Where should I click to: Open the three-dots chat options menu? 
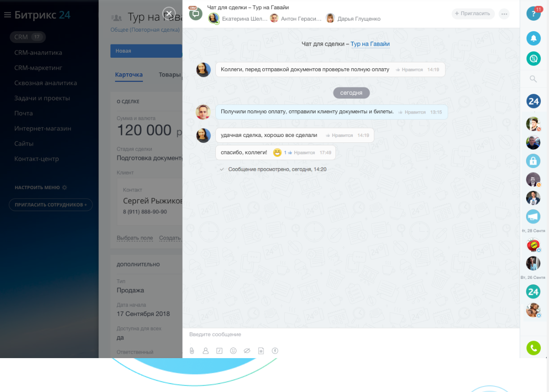tap(504, 14)
